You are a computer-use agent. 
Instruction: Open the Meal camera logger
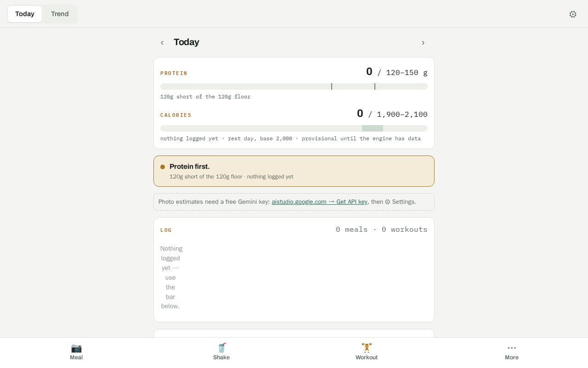pos(76,352)
